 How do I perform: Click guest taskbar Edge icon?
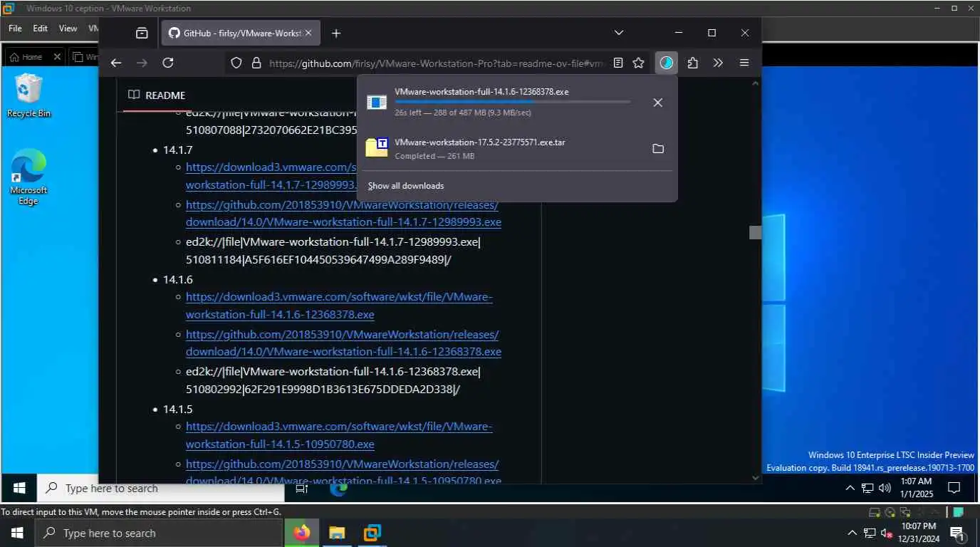tap(338, 488)
